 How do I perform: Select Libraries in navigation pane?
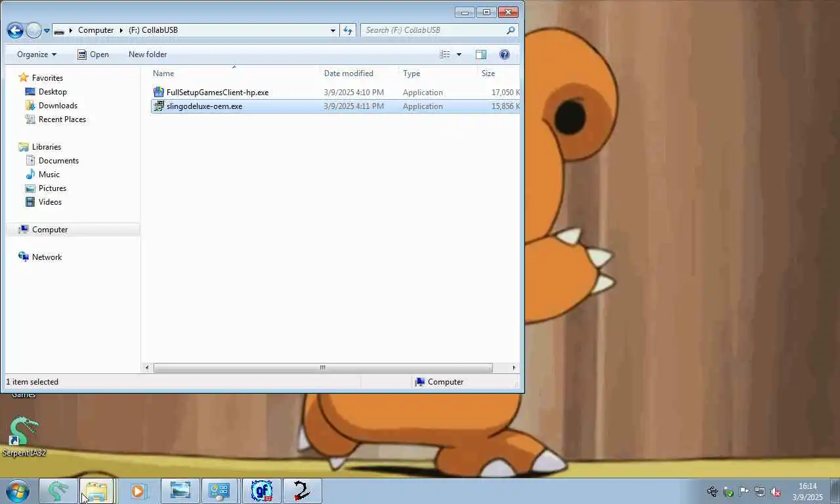point(47,147)
